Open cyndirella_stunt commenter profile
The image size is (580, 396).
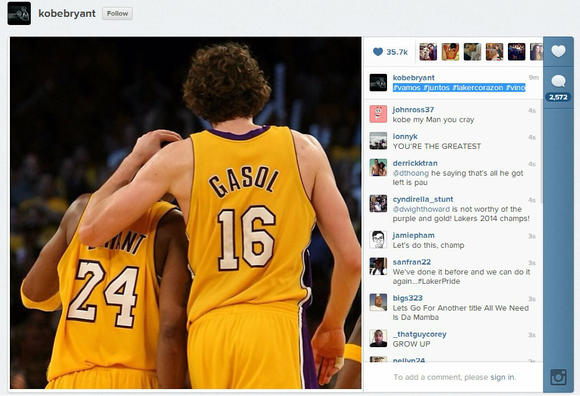(423, 199)
